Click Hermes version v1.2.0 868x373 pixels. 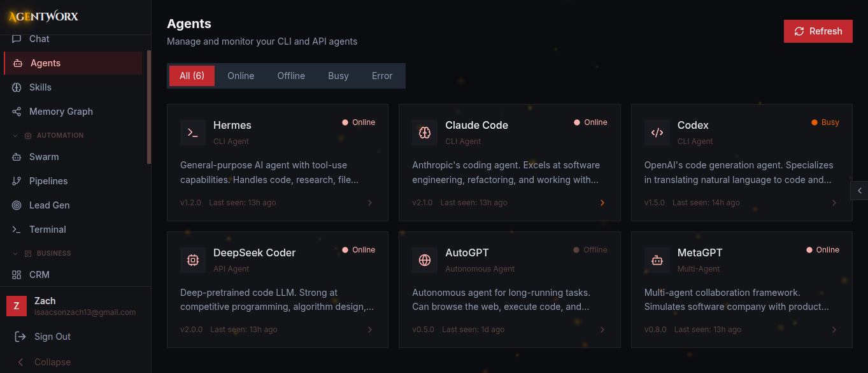(x=190, y=203)
